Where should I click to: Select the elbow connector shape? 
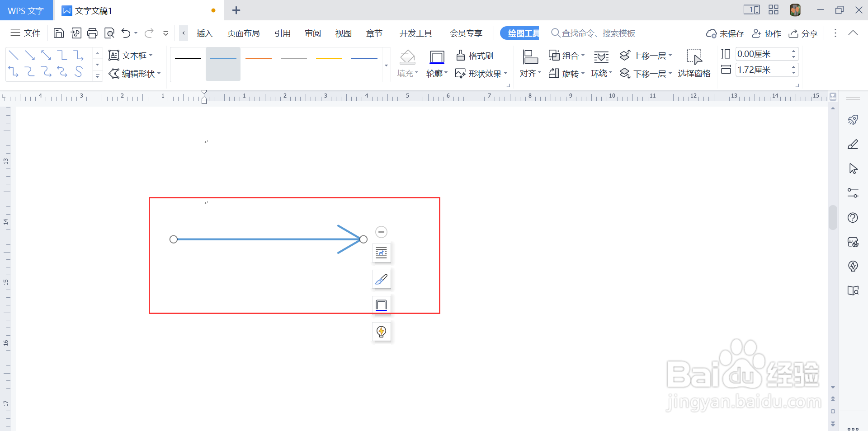(62, 55)
